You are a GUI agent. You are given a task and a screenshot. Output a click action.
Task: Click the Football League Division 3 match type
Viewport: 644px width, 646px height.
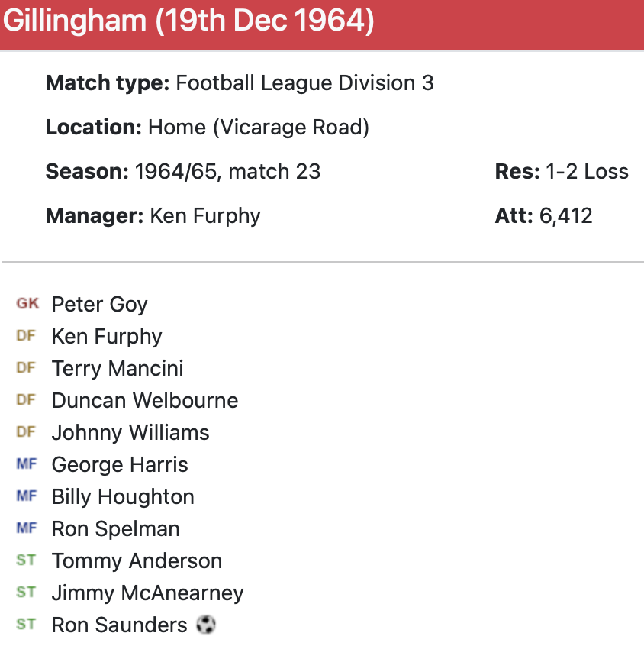coord(304,82)
